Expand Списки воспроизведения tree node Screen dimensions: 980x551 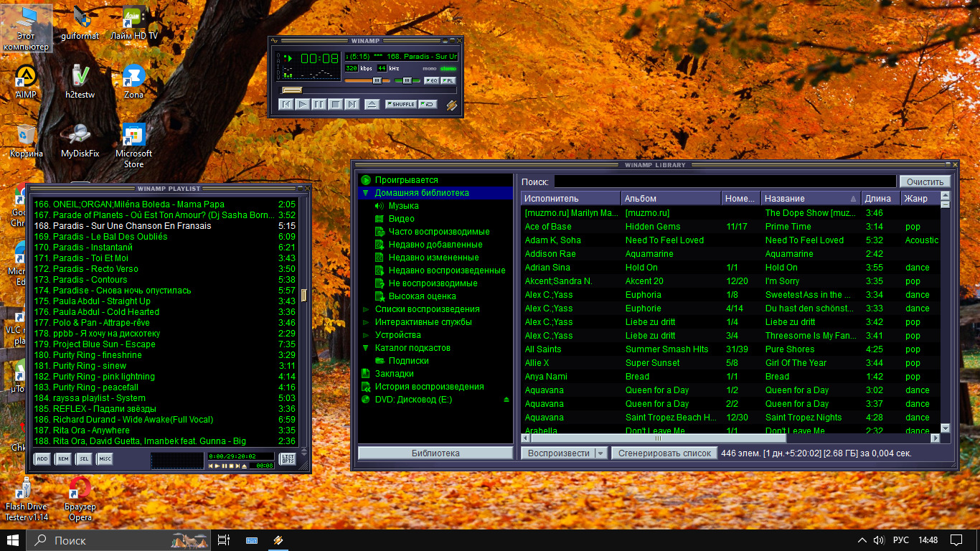pos(365,309)
